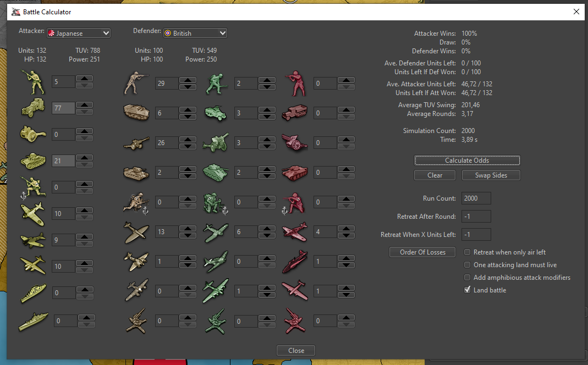The image size is (588, 365).
Task: Click the Average Rounds value 3,17
Action: click(467, 114)
